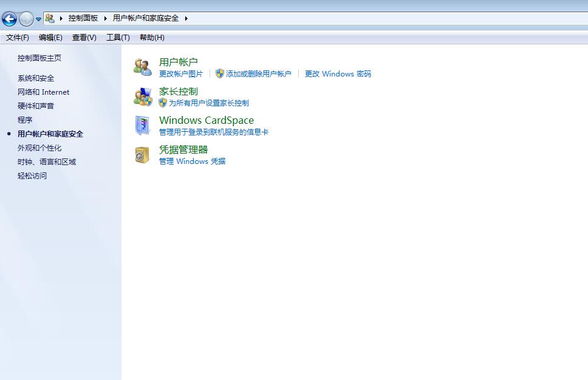Click 用户帐户和家庭安全 breadcrumb in address bar
Viewport: 588px width, 380px height.
[x=146, y=18]
